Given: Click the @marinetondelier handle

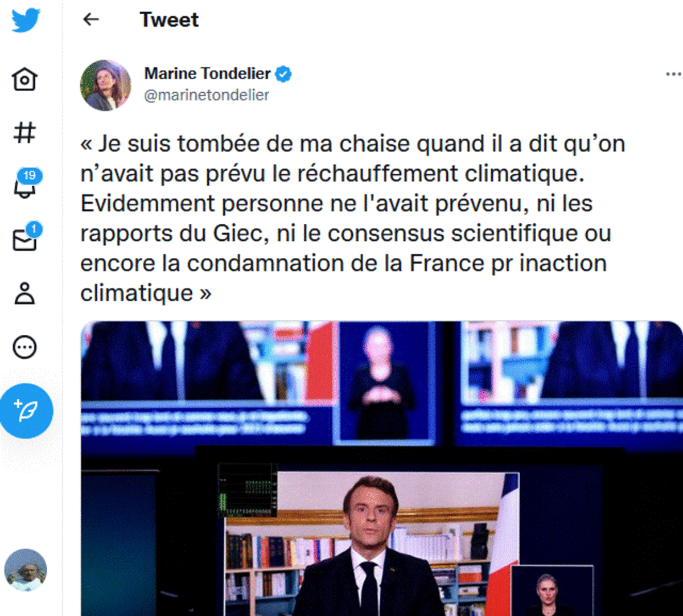Looking at the screenshot, I should 207,95.
